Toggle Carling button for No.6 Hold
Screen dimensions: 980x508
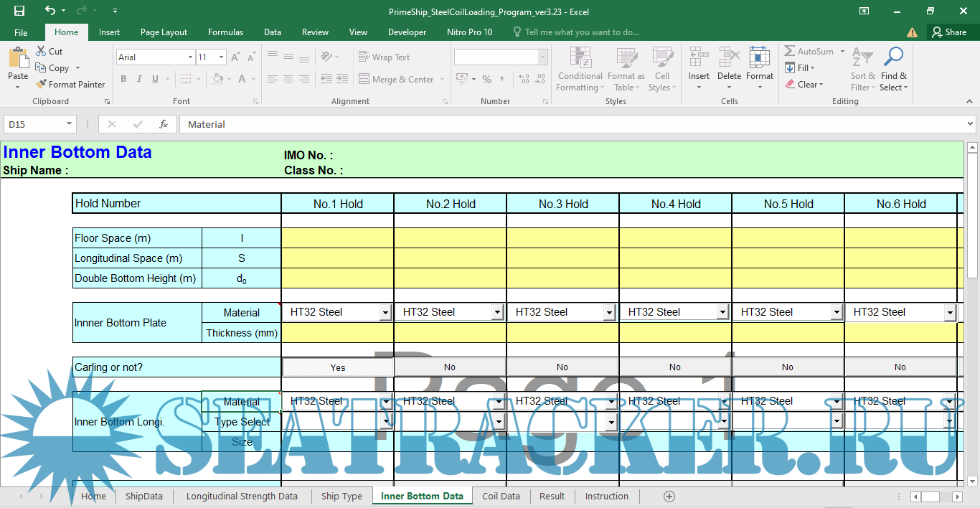[x=900, y=367]
